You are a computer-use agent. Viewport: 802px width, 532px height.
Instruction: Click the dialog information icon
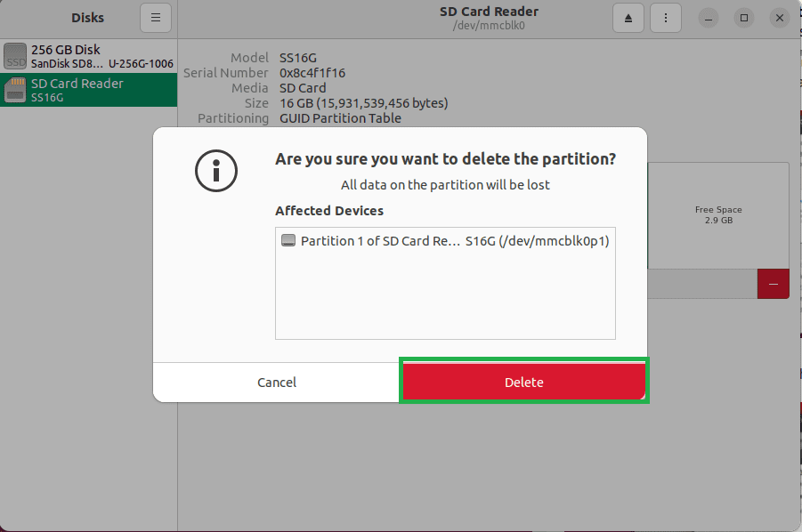click(215, 171)
